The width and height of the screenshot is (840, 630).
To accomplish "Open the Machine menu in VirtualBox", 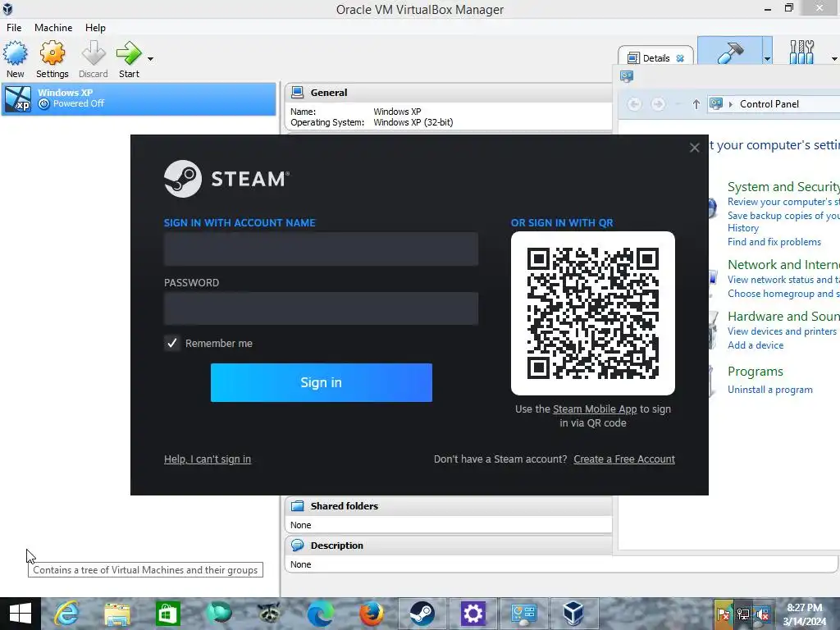I will (x=53, y=27).
